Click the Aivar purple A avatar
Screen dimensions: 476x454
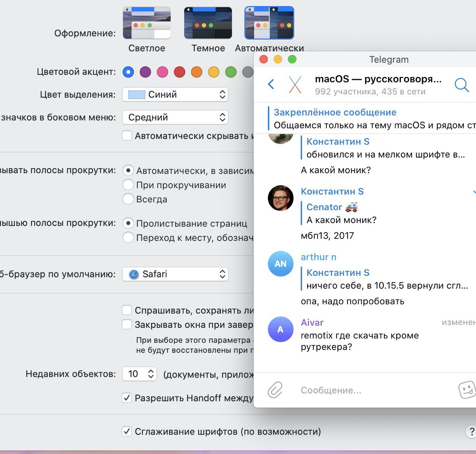click(280, 329)
